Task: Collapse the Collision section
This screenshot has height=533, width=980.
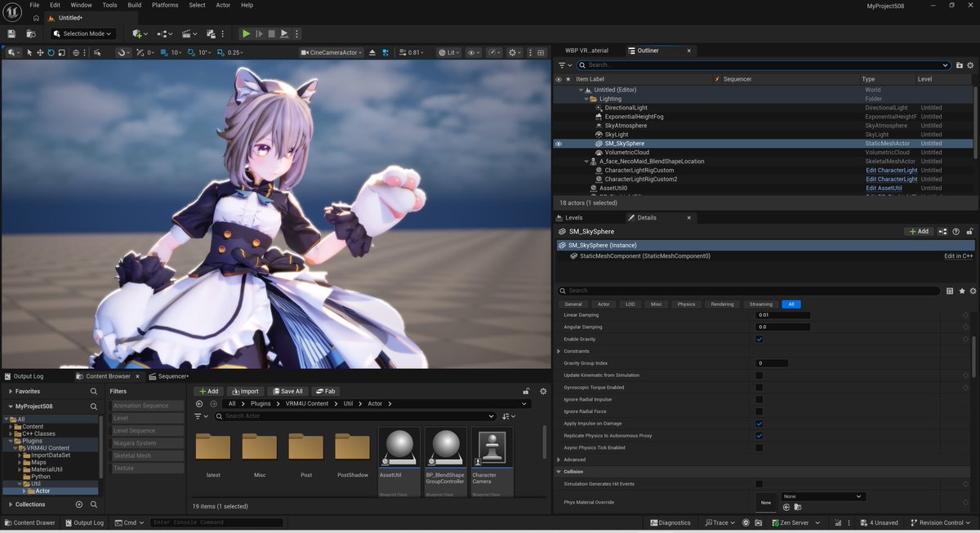Action: point(559,472)
